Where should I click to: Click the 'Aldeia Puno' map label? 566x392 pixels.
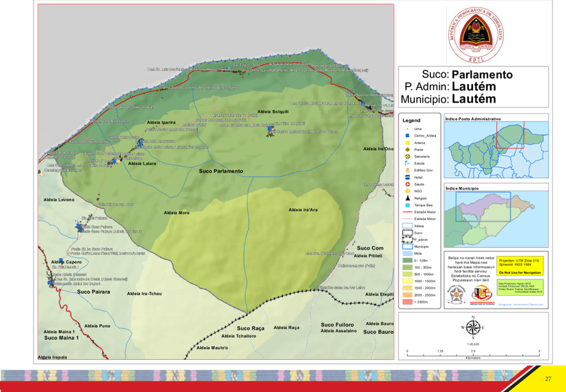(97, 326)
